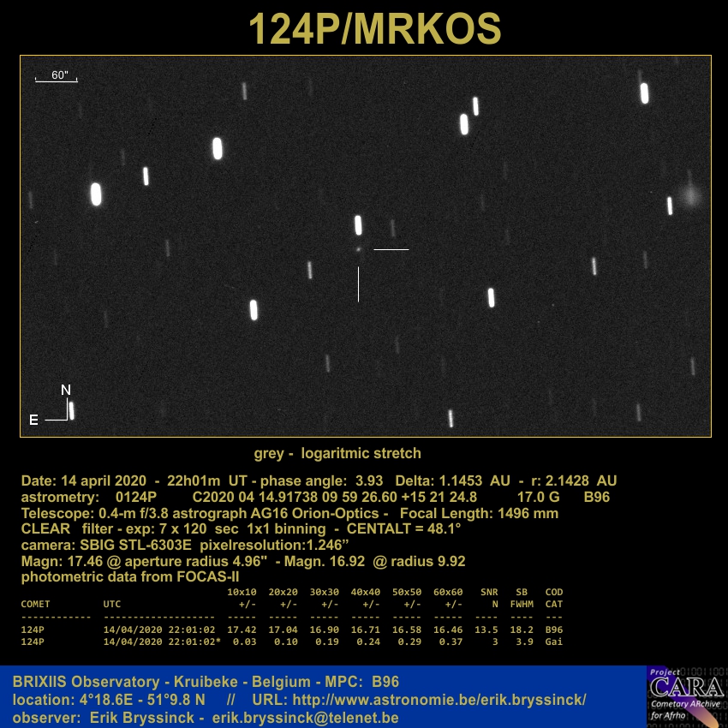The height and width of the screenshot is (728, 728).
Task: Click the SNR column header in table
Action: click(489, 593)
